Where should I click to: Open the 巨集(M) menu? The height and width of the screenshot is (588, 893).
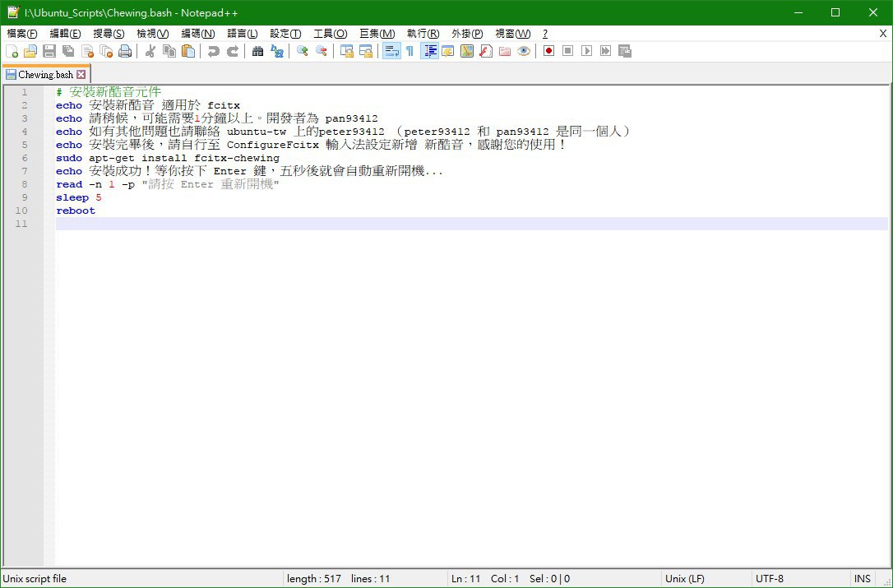point(377,35)
